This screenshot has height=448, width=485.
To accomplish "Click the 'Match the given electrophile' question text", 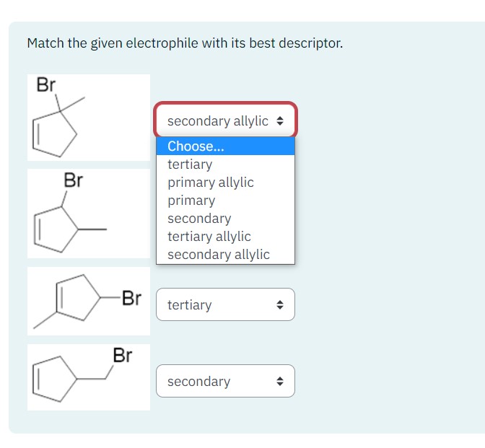I will click(185, 43).
